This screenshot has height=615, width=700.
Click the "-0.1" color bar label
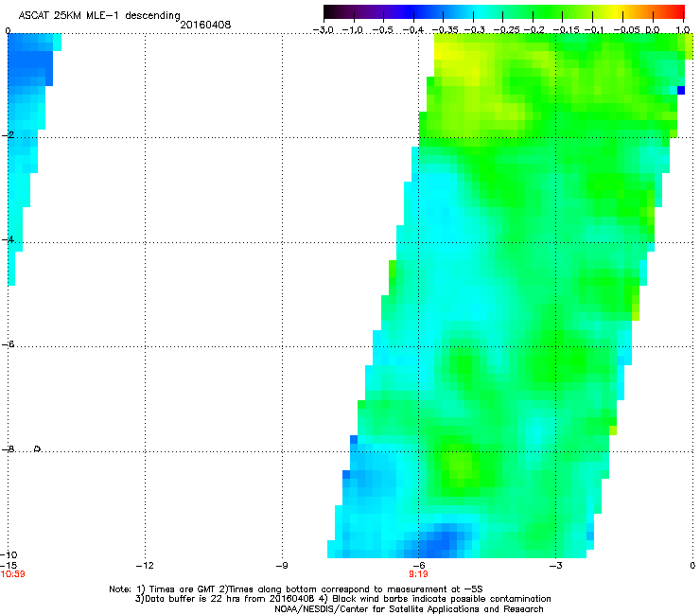click(x=594, y=30)
